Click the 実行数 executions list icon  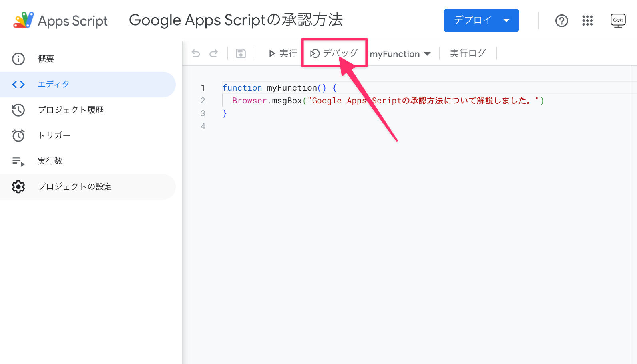coord(18,161)
